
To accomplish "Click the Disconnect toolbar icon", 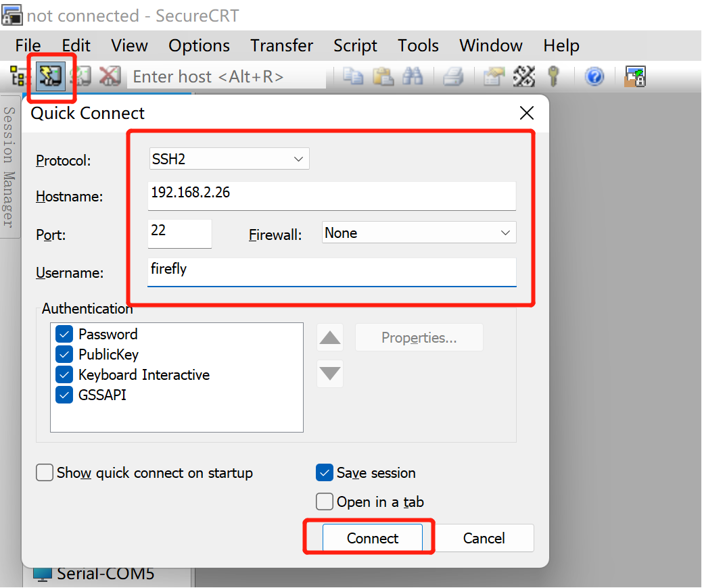I will pyautogui.click(x=110, y=76).
